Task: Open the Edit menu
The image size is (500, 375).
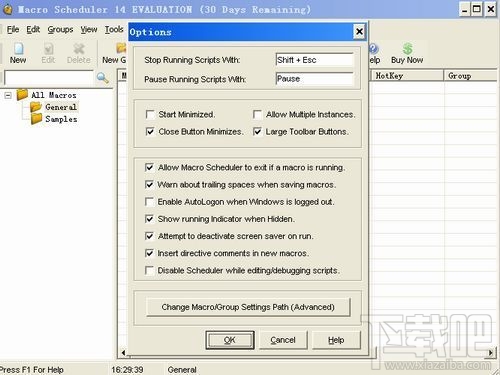Action: click(x=33, y=30)
